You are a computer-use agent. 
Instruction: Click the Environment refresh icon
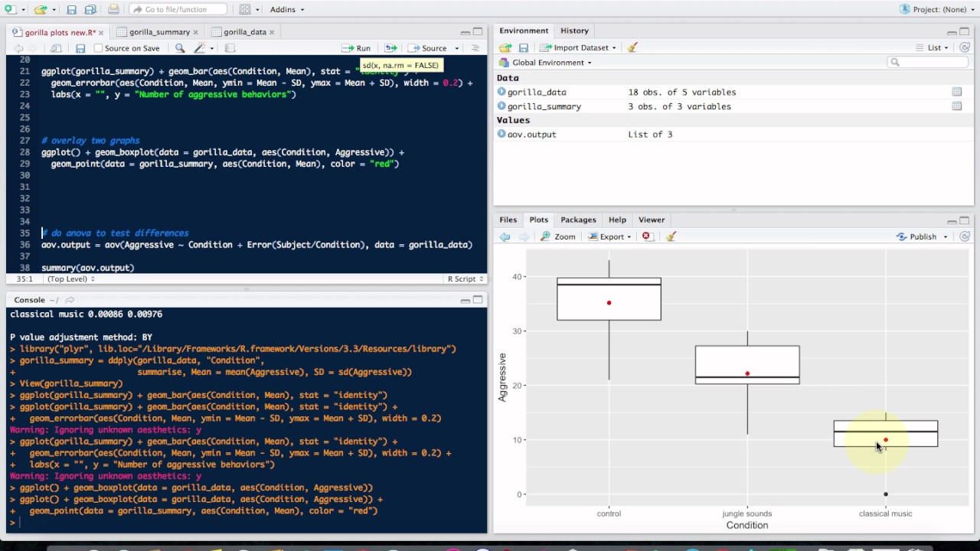(965, 47)
